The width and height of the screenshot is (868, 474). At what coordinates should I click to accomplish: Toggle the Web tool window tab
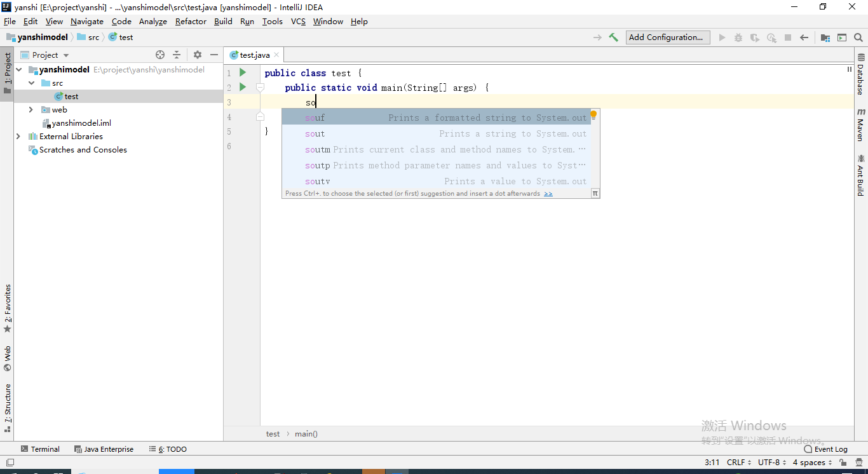coord(7,358)
